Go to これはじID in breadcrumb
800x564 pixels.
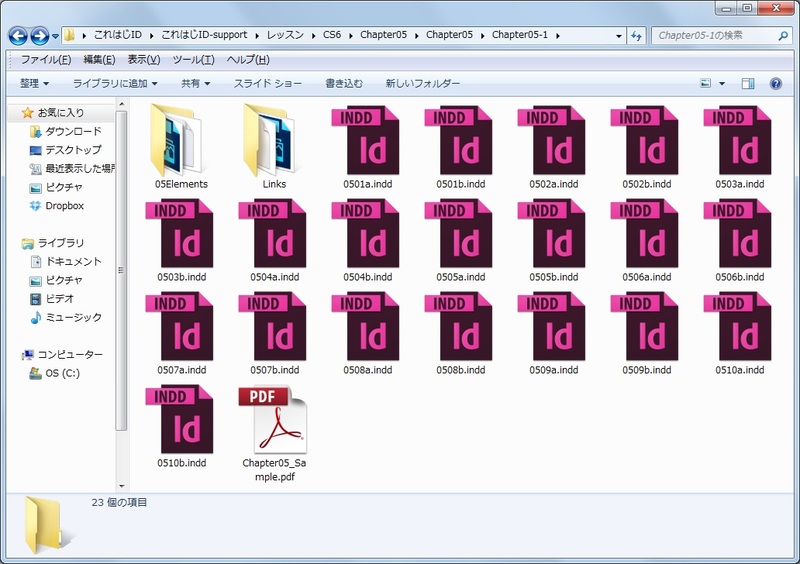(117, 35)
